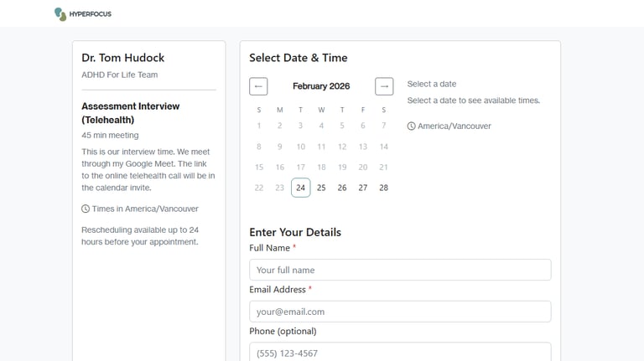Click the America/Vancouver timezone text under Select a date
The width and height of the screenshot is (644, 361).
pos(454,126)
